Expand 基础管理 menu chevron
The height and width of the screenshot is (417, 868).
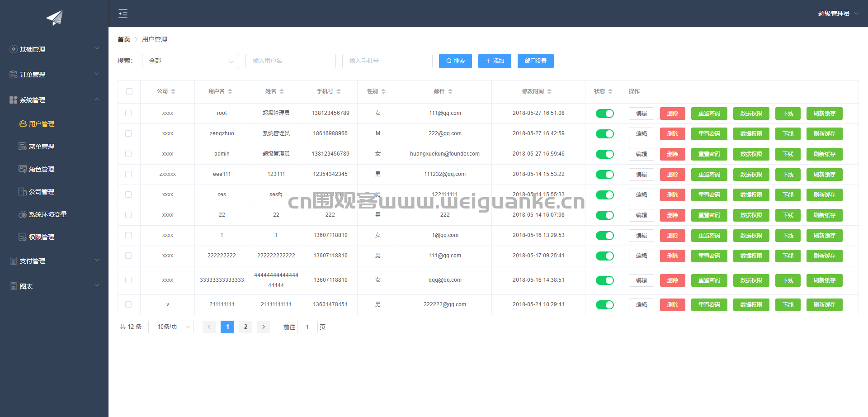[x=97, y=48]
